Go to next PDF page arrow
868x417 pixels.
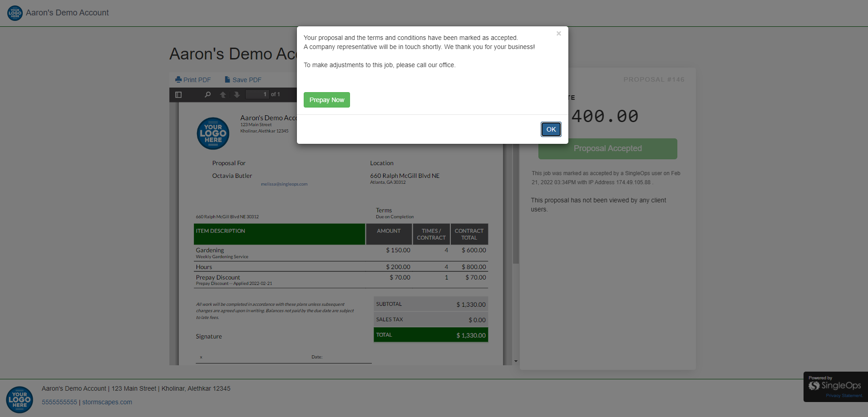[x=237, y=95]
